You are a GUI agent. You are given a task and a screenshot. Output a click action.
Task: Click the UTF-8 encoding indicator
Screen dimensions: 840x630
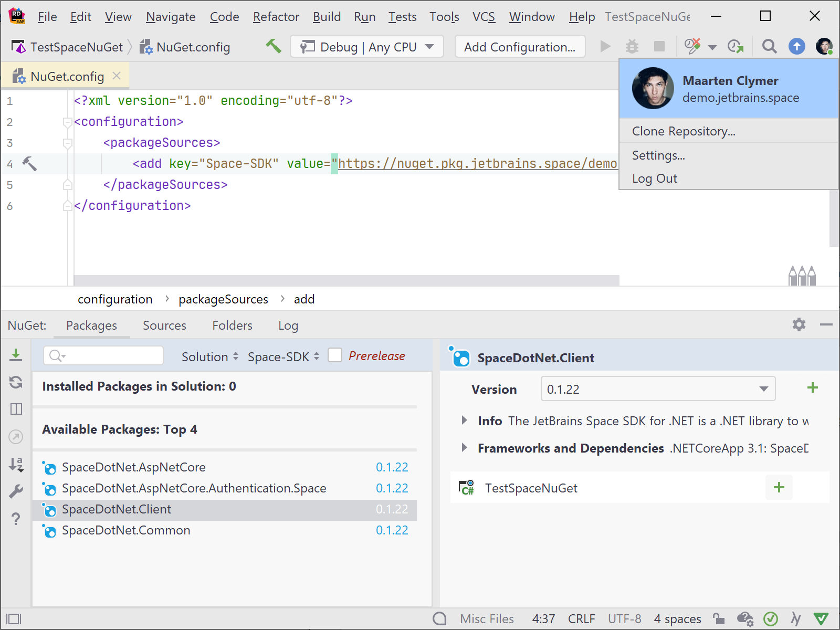point(624,619)
